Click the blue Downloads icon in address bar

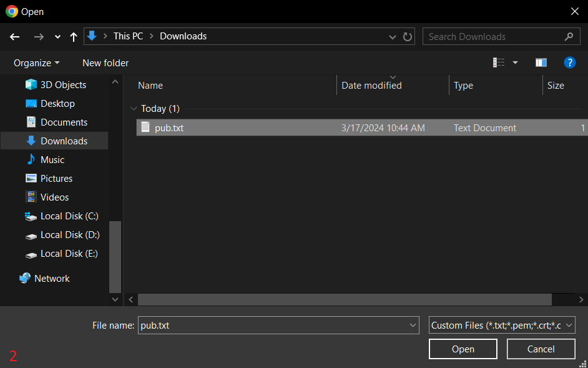pyautogui.click(x=92, y=36)
